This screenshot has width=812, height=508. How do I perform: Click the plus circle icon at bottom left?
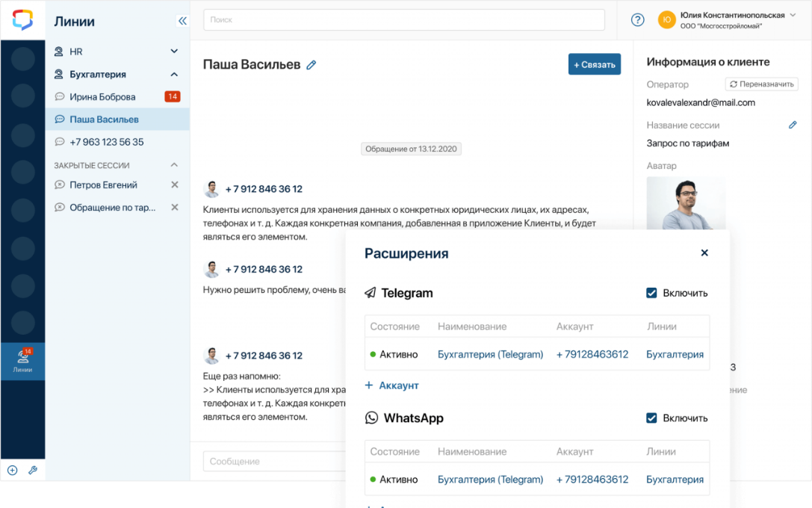click(12, 470)
